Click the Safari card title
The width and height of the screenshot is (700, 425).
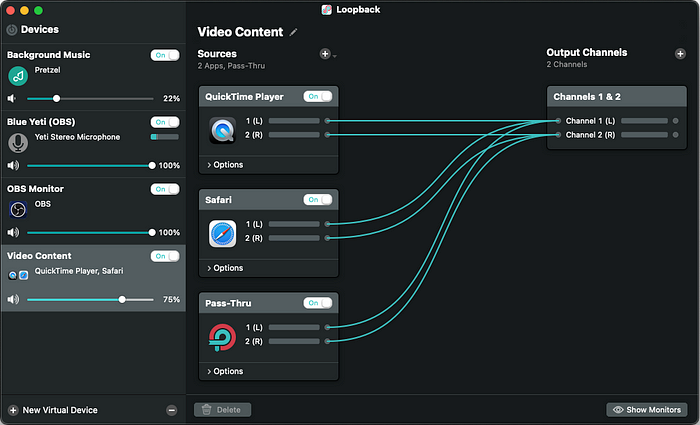[x=218, y=200]
